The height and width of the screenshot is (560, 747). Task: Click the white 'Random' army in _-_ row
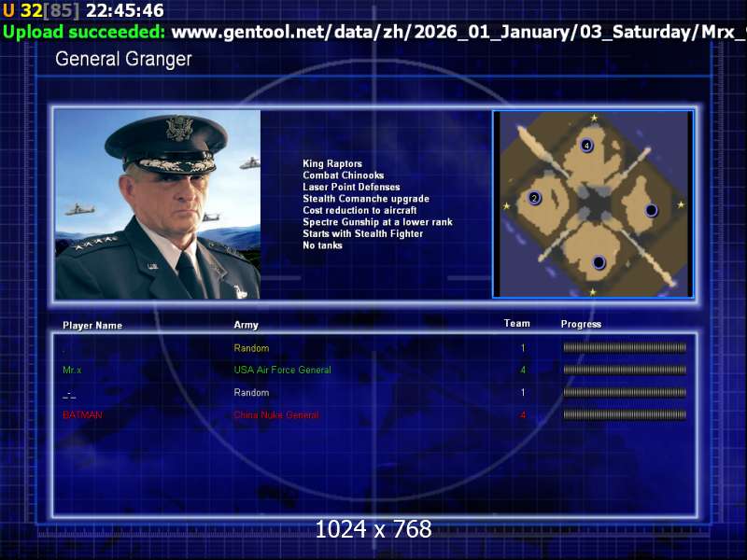point(251,392)
